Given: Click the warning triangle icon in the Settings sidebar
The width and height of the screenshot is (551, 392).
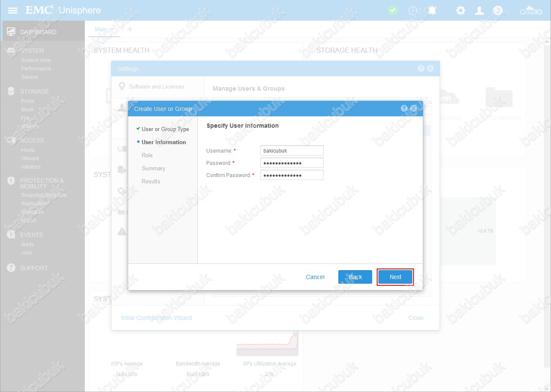Looking at the screenshot, I should (x=122, y=231).
